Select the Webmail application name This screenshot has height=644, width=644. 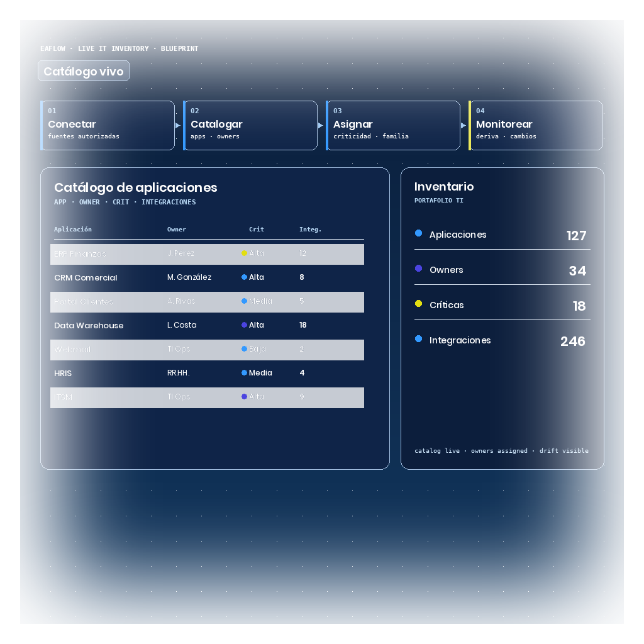72,349
